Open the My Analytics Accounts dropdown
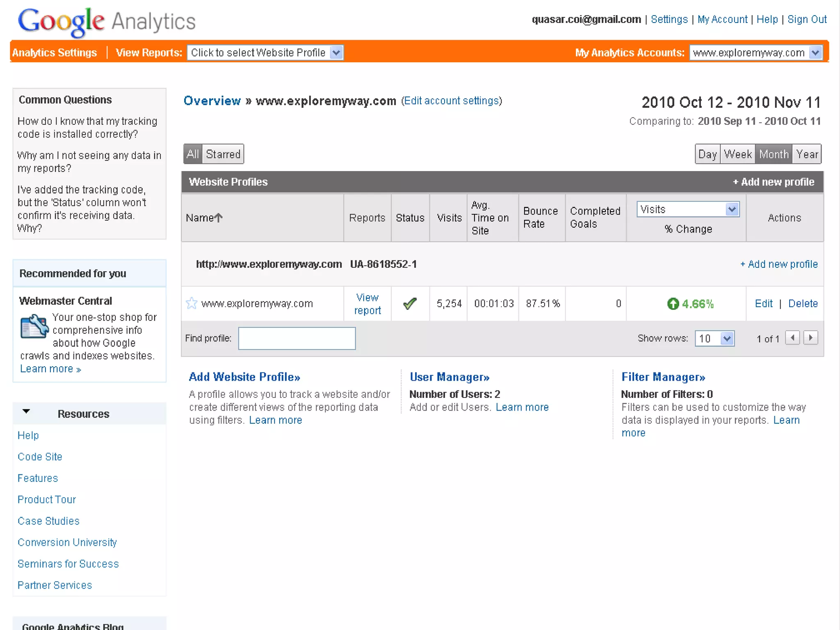Viewport: 840px width, 630px height. 815,52
